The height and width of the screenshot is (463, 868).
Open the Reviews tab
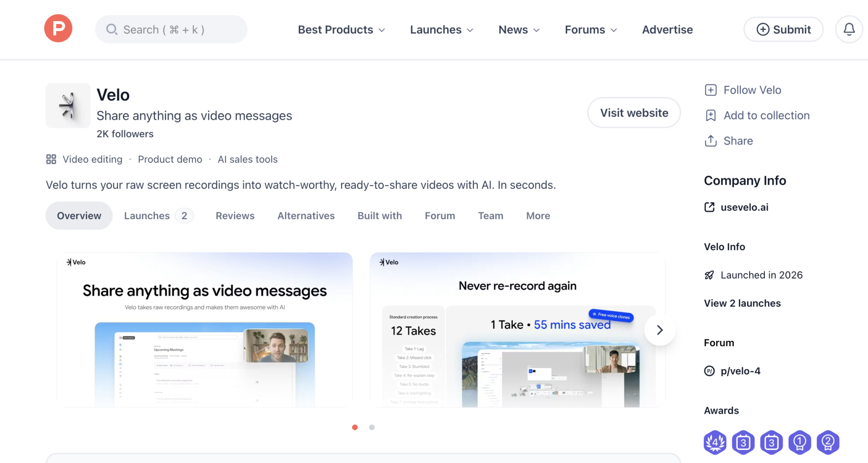[x=235, y=215]
